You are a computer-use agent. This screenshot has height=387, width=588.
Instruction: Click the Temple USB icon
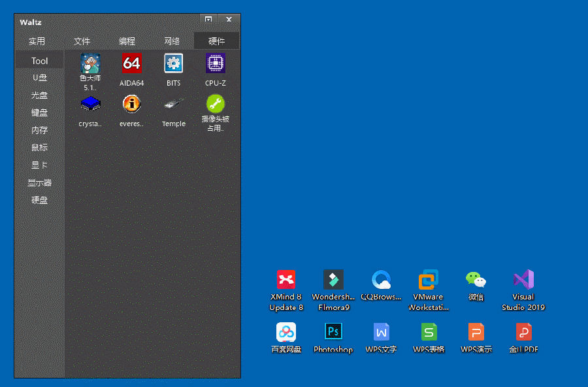(x=173, y=104)
